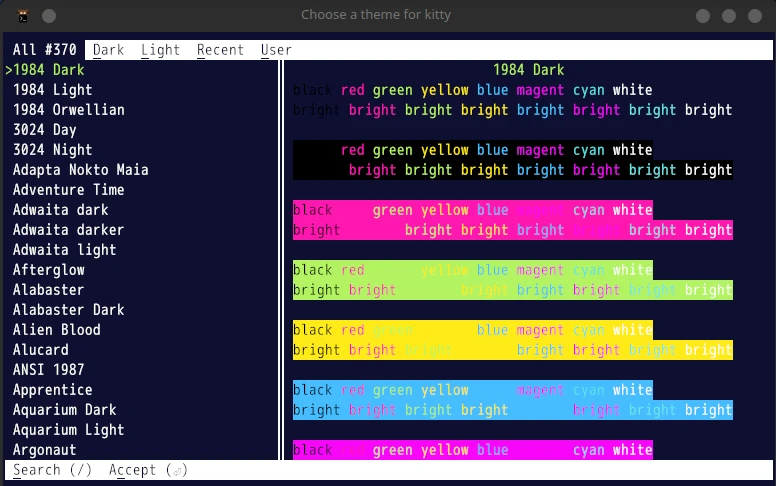
Task: Select the 1984 Light theme
Action: [x=52, y=90]
